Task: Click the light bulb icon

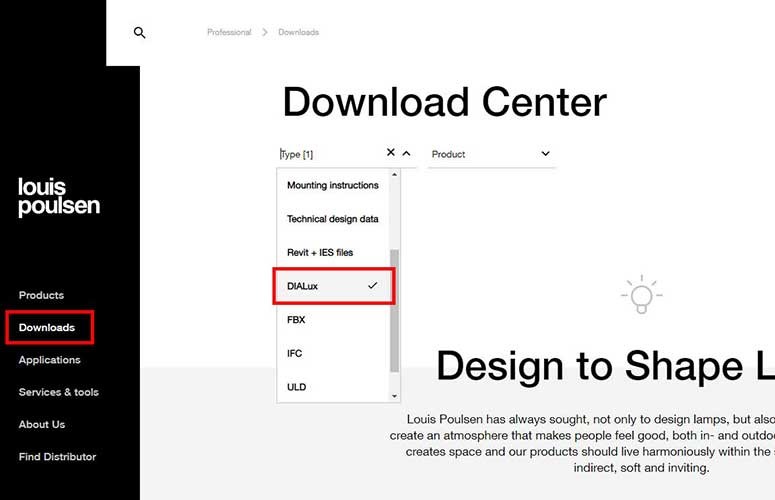Action: click(641, 293)
